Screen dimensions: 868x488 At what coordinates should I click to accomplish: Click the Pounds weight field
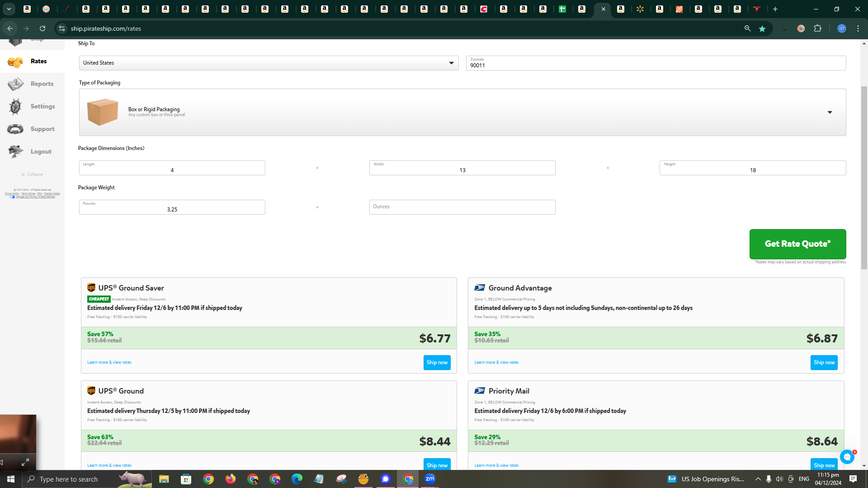[172, 207]
